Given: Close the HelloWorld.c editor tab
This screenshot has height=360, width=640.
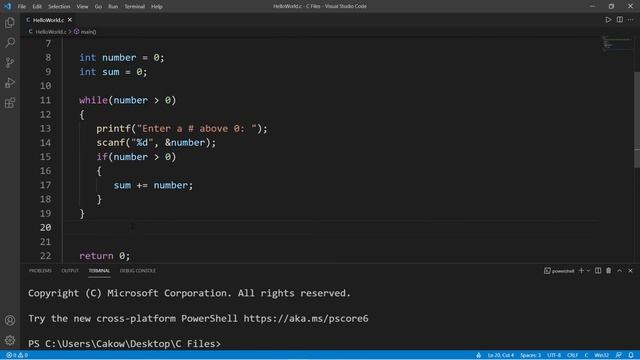Looking at the screenshot, I should pos(70,20).
